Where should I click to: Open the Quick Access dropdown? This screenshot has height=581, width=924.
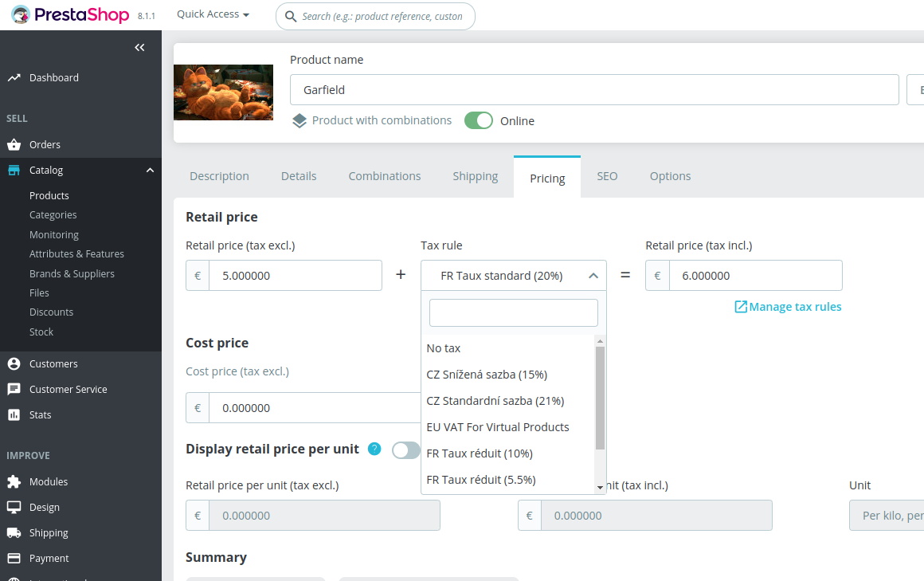point(212,14)
